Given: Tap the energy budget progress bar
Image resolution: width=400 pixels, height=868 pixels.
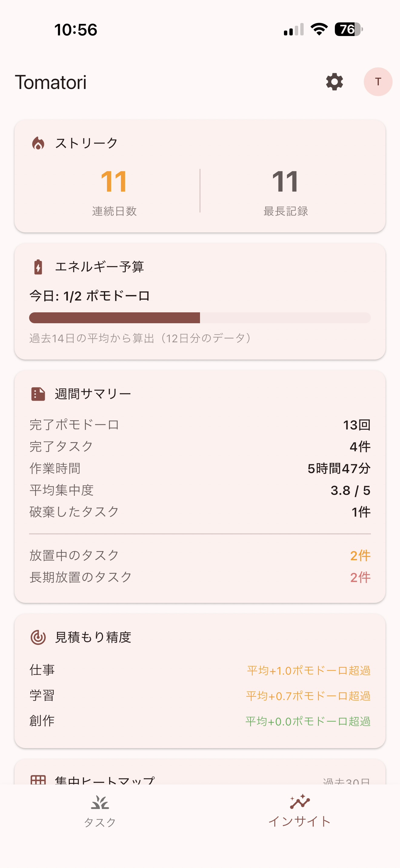Looking at the screenshot, I should [x=200, y=318].
